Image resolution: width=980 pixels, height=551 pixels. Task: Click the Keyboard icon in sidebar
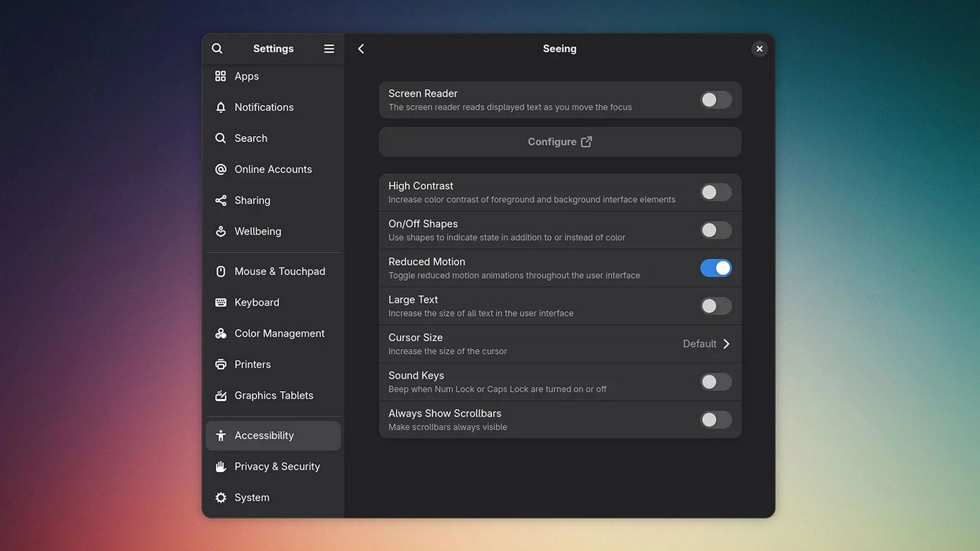[x=221, y=302]
